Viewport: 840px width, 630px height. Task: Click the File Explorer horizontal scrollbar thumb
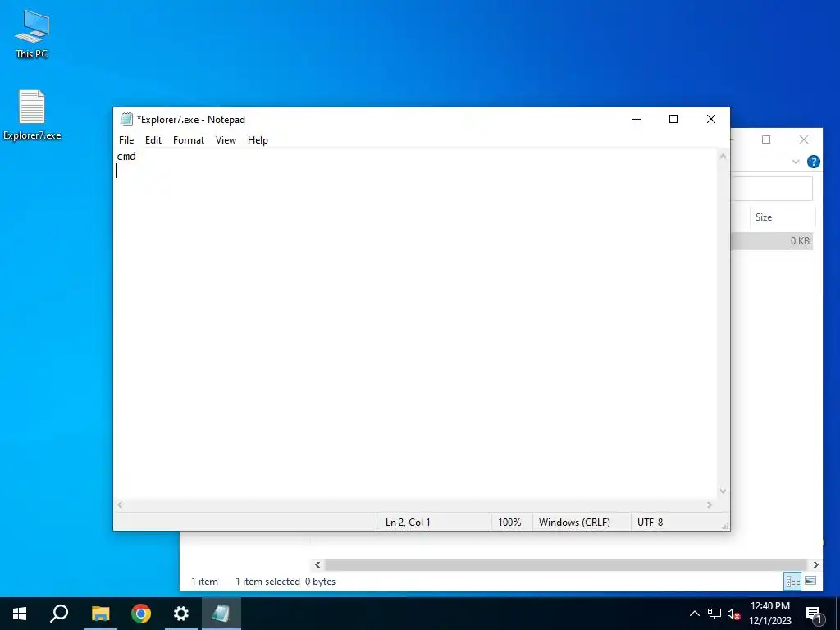point(566,564)
